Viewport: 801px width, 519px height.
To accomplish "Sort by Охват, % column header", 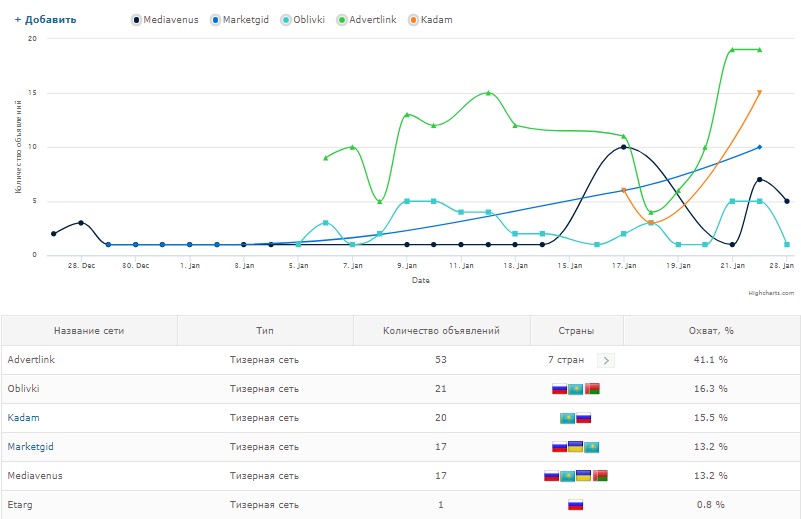I will (711, 331).
